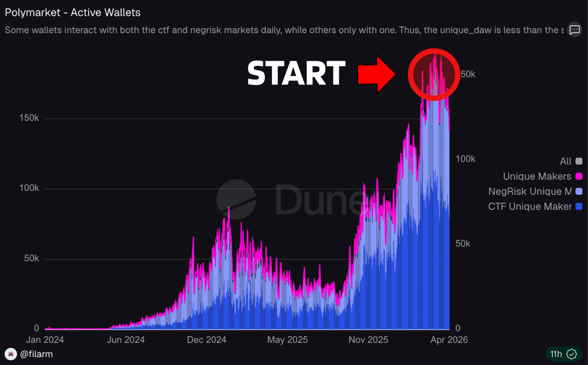Image resolution: width=588 pixels, height=365 pixels.
Task: Select the chart description text
Action: 285,30
